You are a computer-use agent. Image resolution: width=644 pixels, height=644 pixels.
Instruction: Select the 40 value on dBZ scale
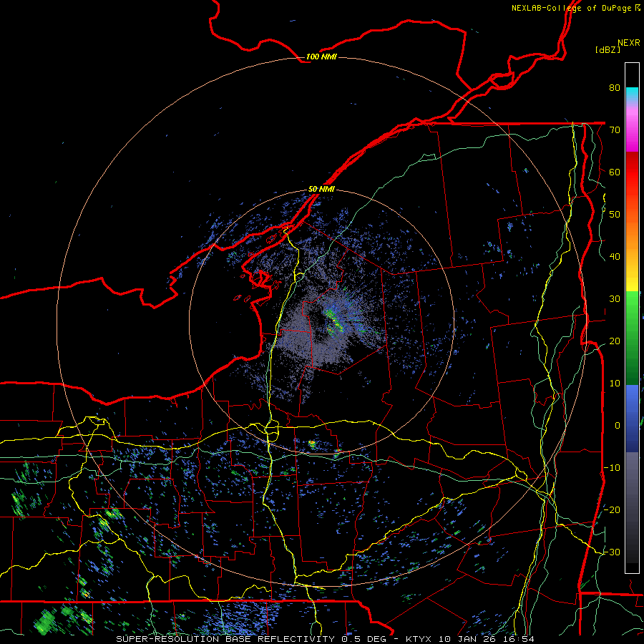click(615, 257)
